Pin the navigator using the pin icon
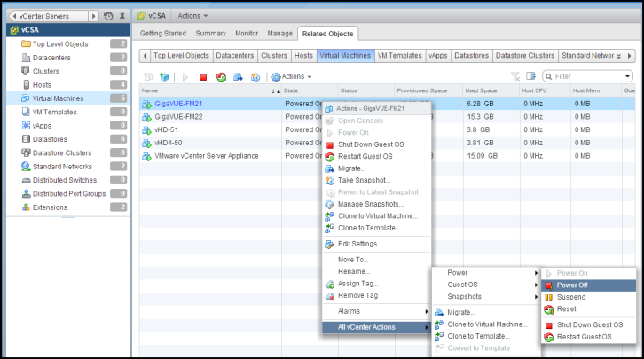Viewport: 644px width, 359px height. coord(122,16)
